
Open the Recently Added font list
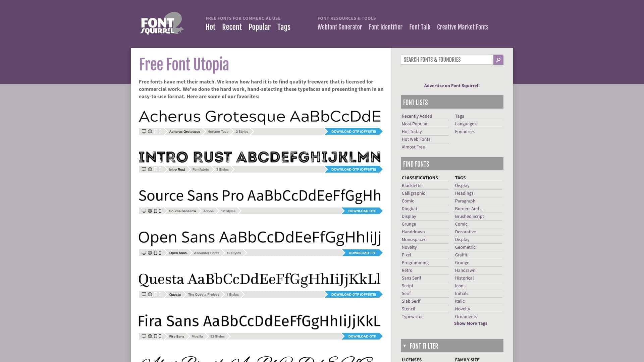(417, 116)
